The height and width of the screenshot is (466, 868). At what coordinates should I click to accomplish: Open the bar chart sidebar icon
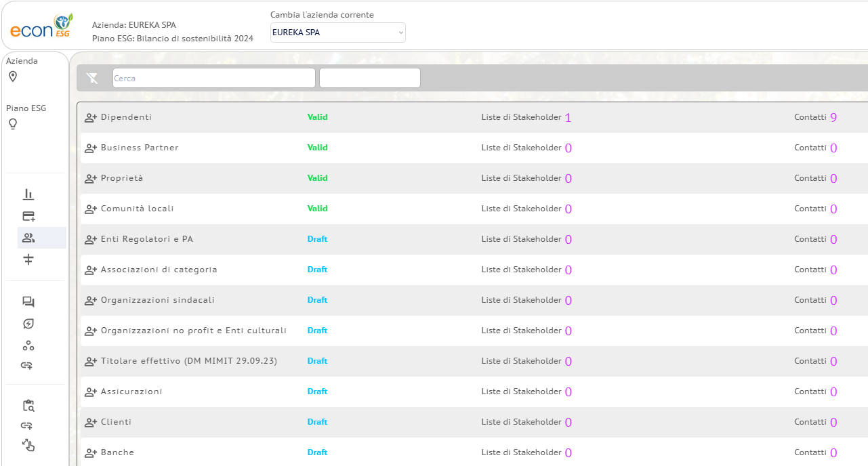click(x=28, y=194)
